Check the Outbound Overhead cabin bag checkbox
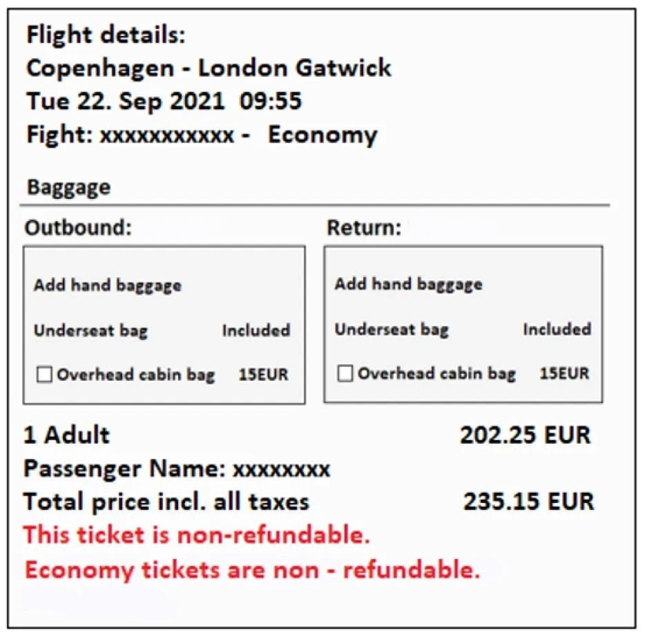Screen dimensions: 645x644 45,375
